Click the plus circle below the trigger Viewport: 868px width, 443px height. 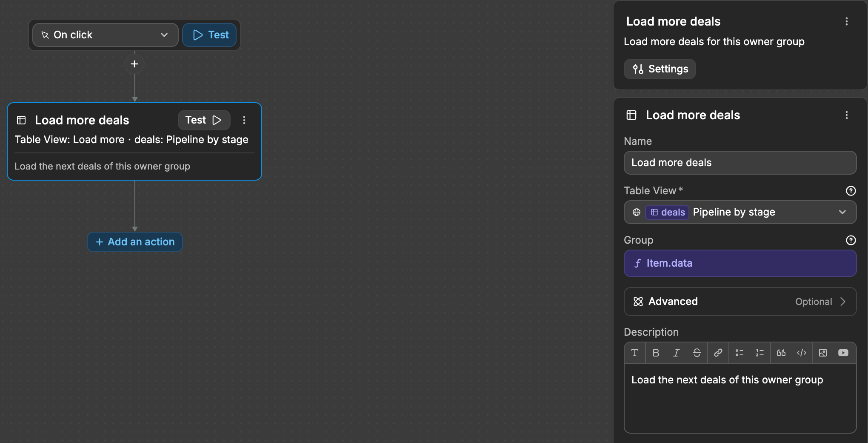point(134,64)
